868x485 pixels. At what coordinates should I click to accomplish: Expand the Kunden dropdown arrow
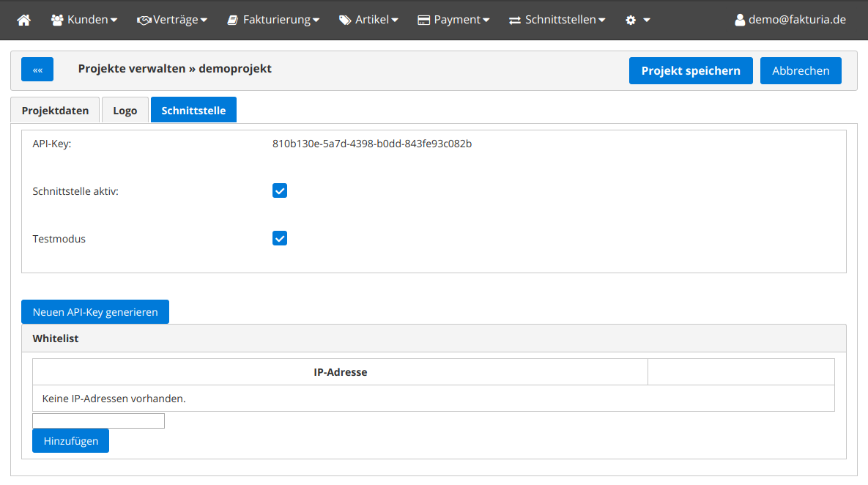(114, 21)
